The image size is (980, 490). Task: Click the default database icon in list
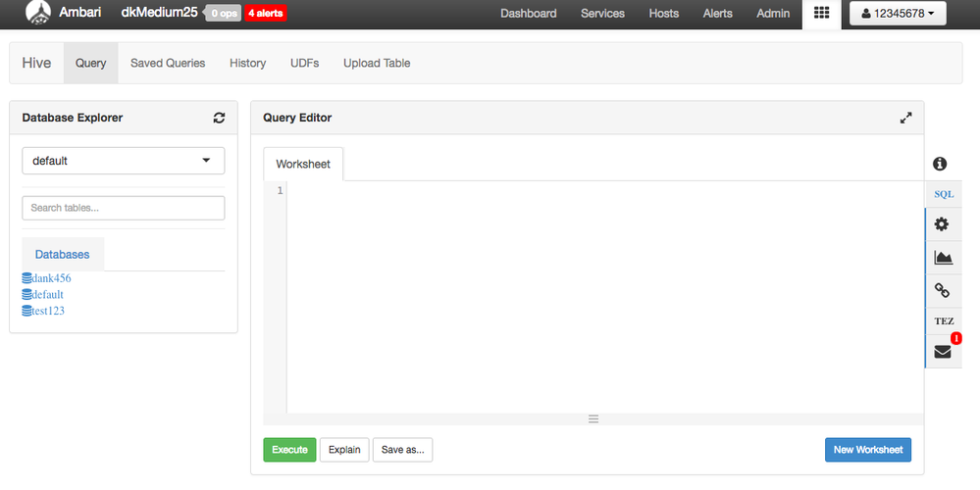point(26,295)
